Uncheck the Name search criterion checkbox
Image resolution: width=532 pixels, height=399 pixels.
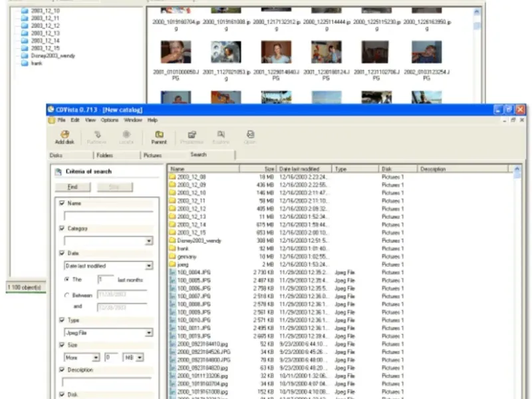63,203
